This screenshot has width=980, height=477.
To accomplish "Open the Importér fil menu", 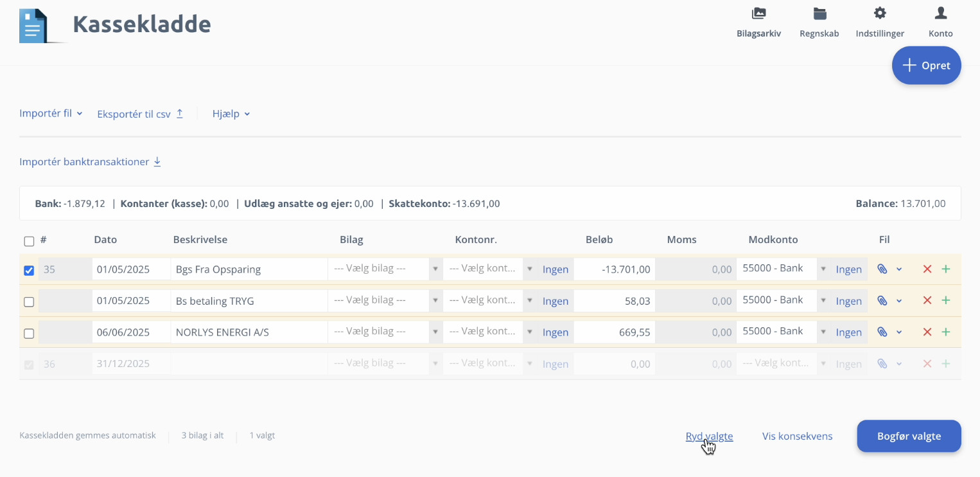I will point(51,114).
